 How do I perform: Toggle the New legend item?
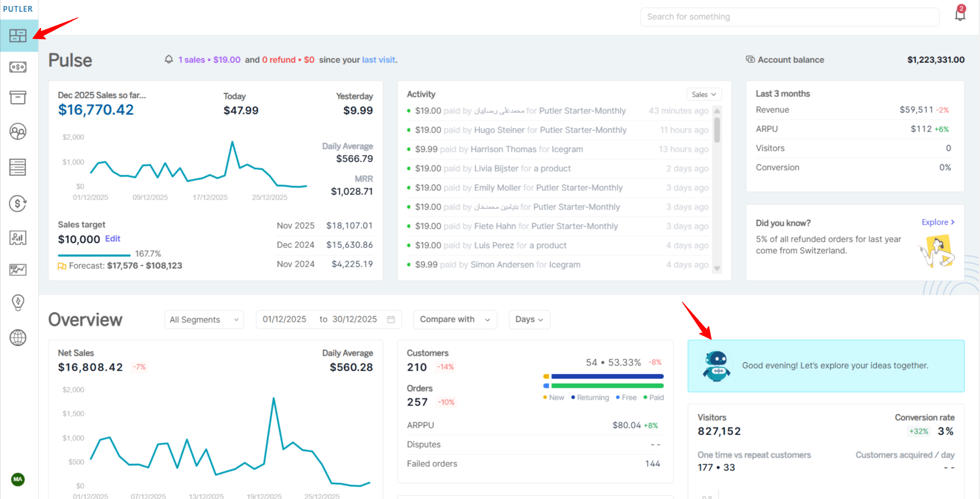[554, 398]
